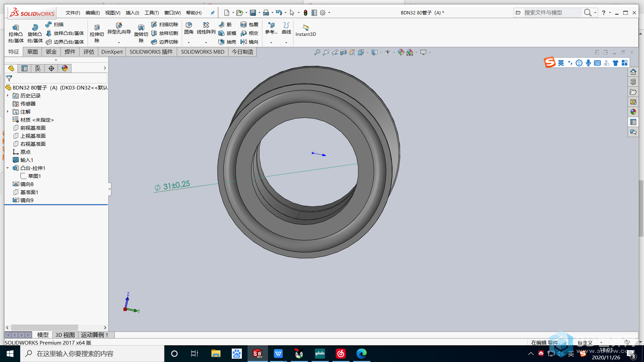The width and height of the screenshot is (644, 362).
Task: Click the Swept Cut (扫描切除) tool
Action: coord(164,24)
